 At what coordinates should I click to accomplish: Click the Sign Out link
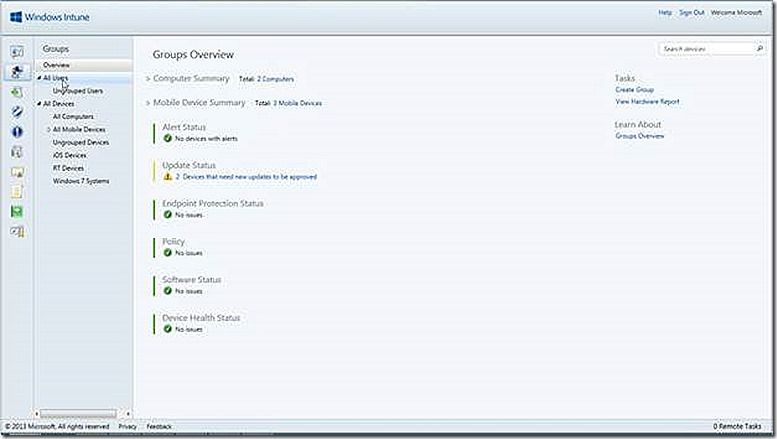click(692, 12)
